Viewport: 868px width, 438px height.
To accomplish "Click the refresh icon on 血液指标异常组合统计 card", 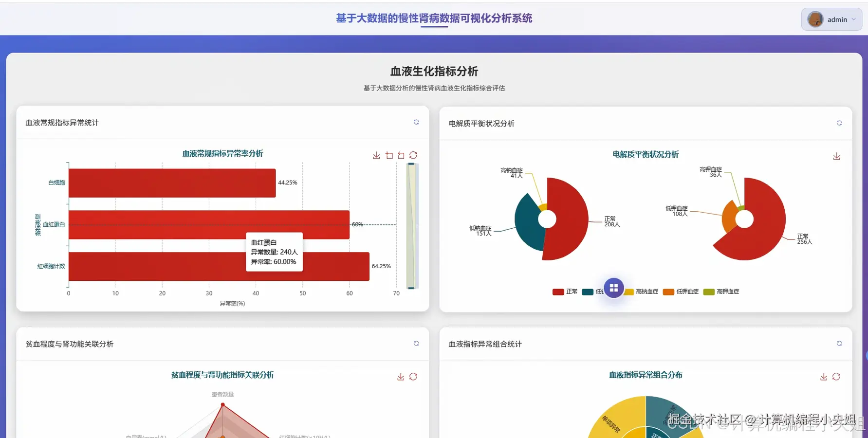I will click(x=839, y=343).
